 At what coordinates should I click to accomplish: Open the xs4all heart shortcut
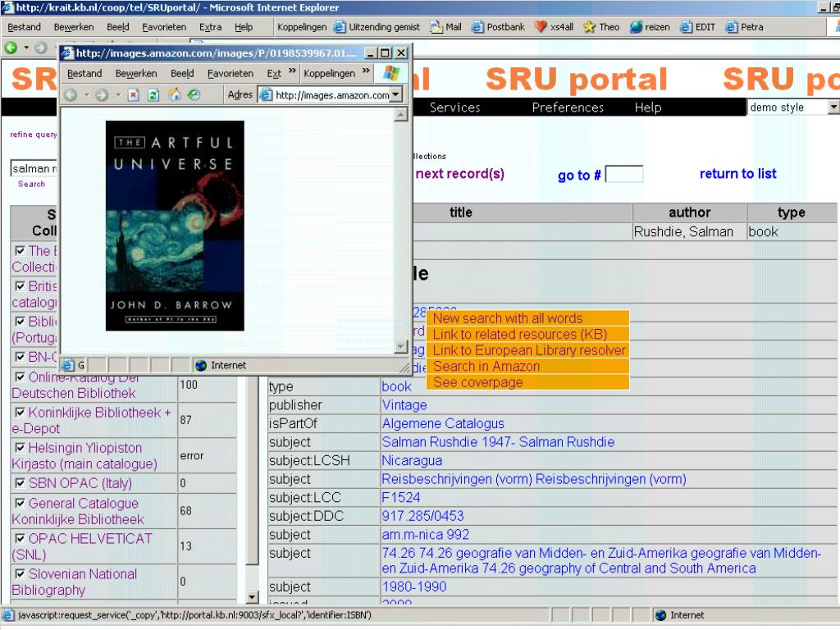tap(554, 27)
